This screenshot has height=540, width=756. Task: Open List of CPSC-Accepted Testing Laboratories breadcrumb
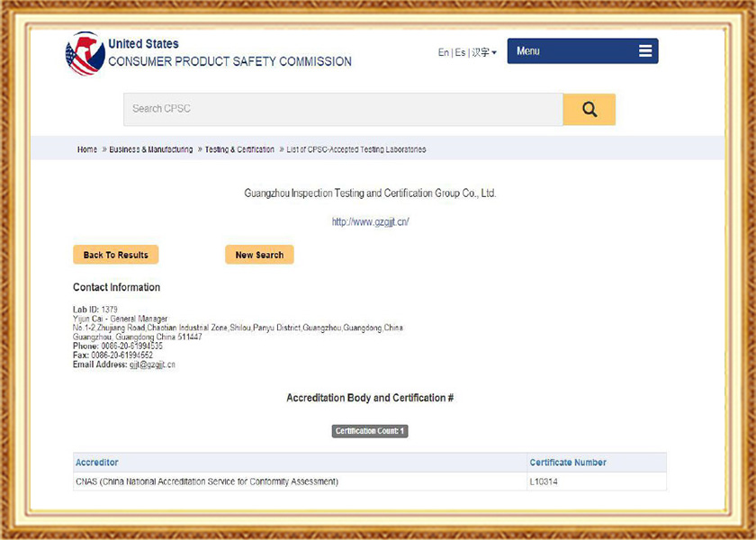356,149
